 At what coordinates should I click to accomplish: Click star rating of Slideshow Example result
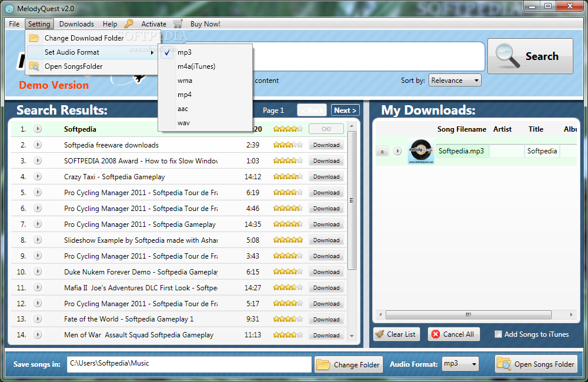point(288,240)
